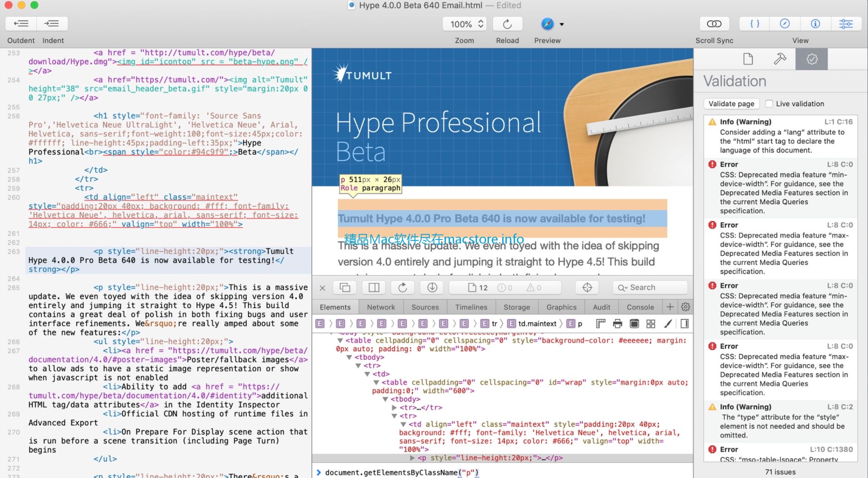Image resolution: width=868 pixels, height=478 pixels.
Task: Click the warnings count indicator showing 0
Action: (534, 288)
